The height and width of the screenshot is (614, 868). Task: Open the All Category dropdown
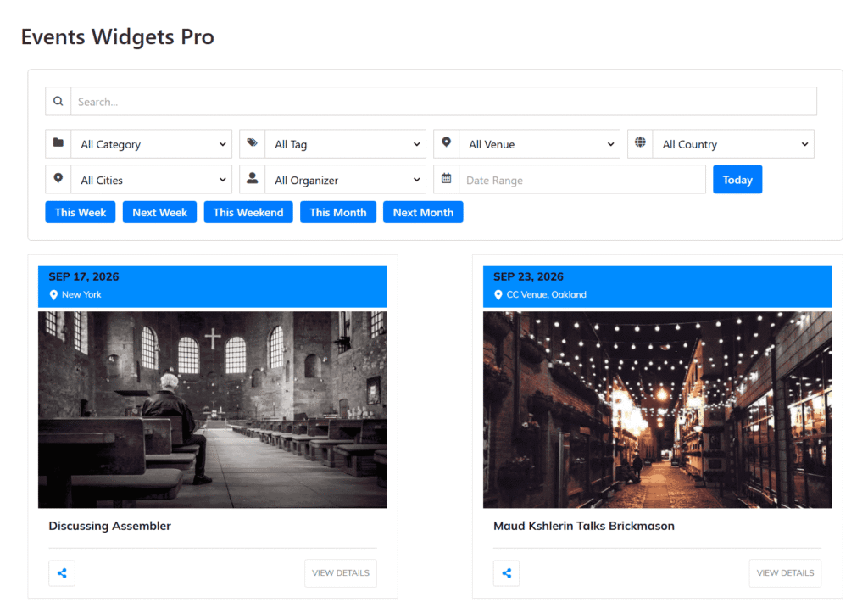pyautogui.click(x=152, y=144)
